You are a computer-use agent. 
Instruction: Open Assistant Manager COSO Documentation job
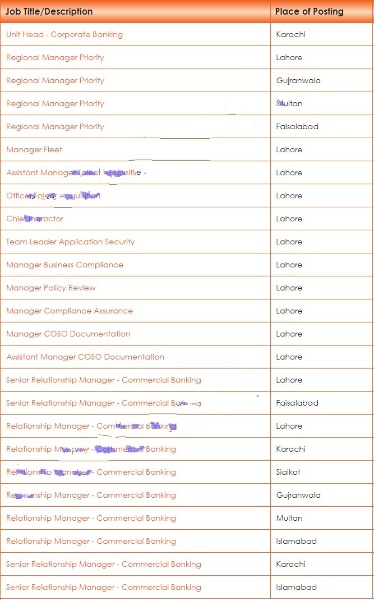click(x=85, y=357)
